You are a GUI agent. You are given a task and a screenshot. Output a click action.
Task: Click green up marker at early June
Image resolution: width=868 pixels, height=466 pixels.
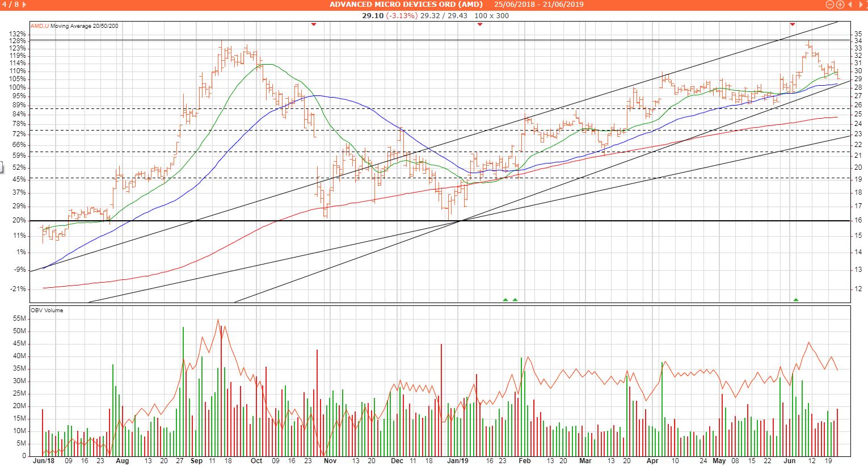point(796,300)
